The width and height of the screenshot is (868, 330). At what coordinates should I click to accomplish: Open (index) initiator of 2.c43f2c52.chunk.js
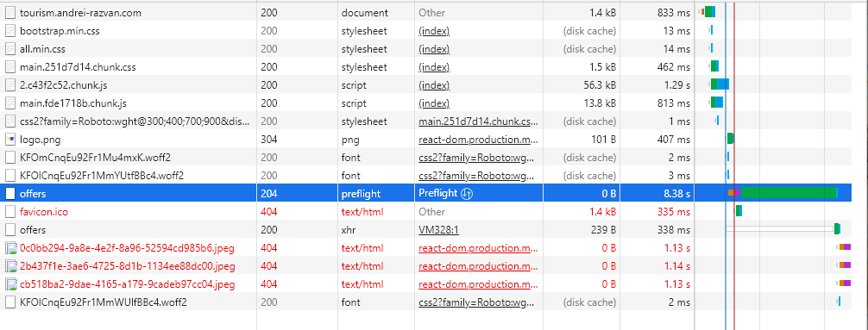click(434, 85)
